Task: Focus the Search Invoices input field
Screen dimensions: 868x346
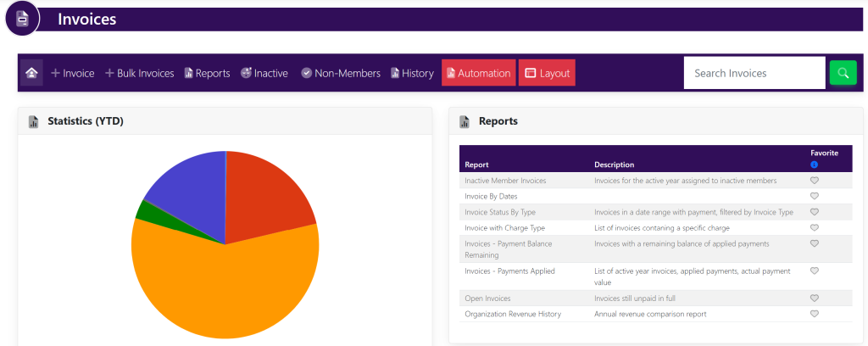Action: pos(754,73)
